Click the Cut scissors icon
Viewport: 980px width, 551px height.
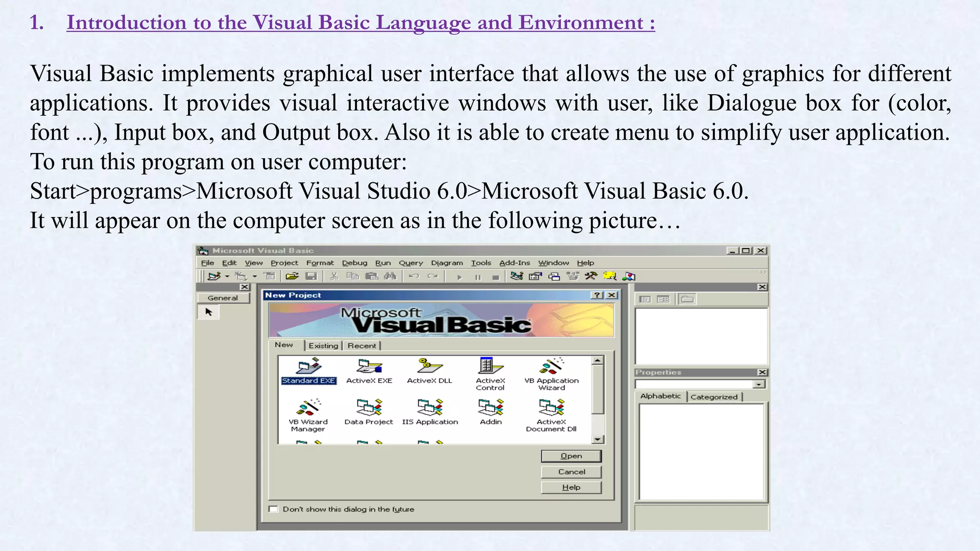click(334, 276)
